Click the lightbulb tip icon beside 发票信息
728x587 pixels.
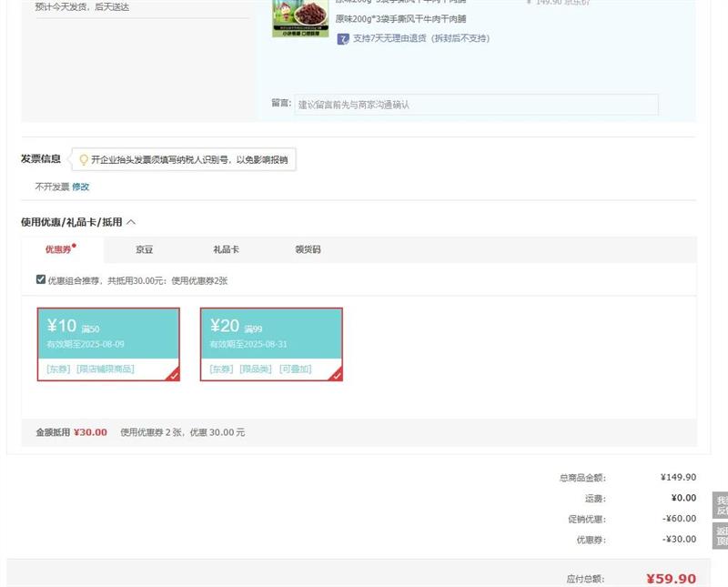tap(84, 159)
